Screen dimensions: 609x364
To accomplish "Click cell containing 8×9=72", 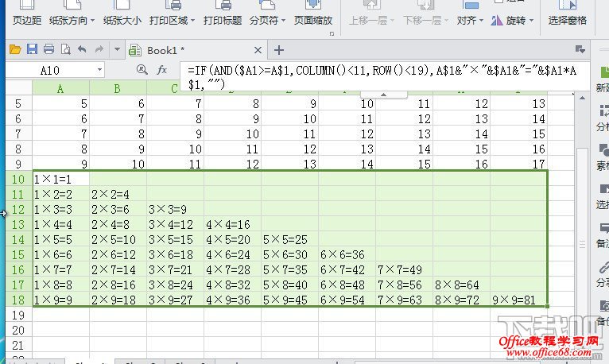I will (x=461, y=300).
